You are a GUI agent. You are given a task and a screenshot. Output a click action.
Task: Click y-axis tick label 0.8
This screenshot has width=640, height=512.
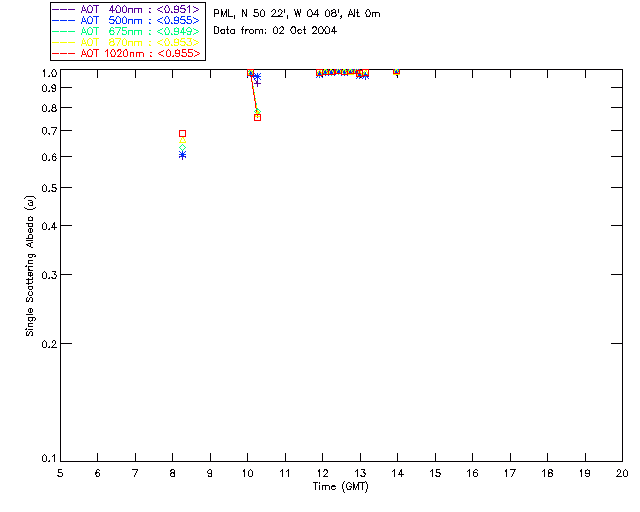tap(49, 108)
